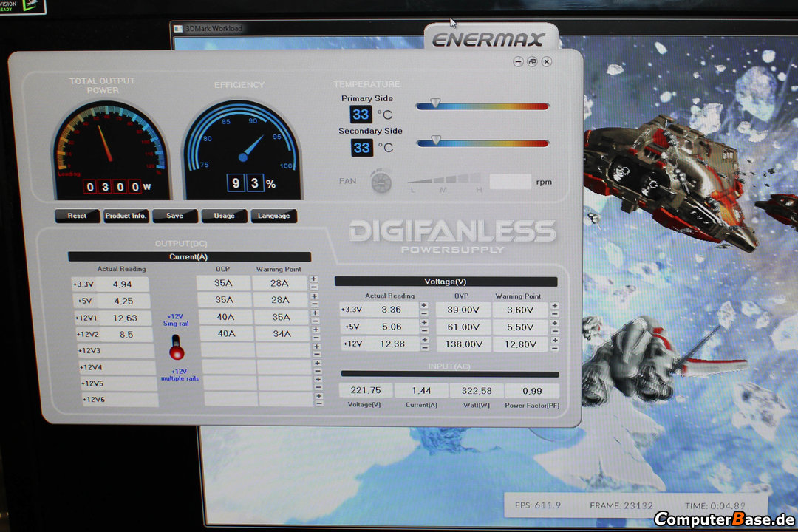Viewport: 798px width, 532px height.
Task: Open the Language selector button
Action: point(273,216)
